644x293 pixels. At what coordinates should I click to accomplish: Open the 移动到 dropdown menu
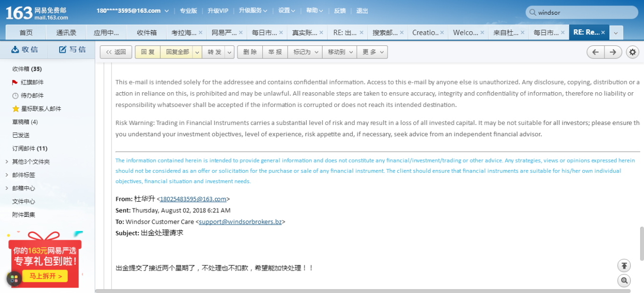pos(341,52)
